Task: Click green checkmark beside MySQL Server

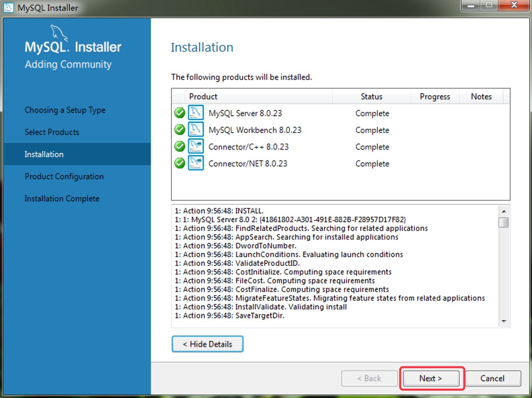Action: (180, 113)
